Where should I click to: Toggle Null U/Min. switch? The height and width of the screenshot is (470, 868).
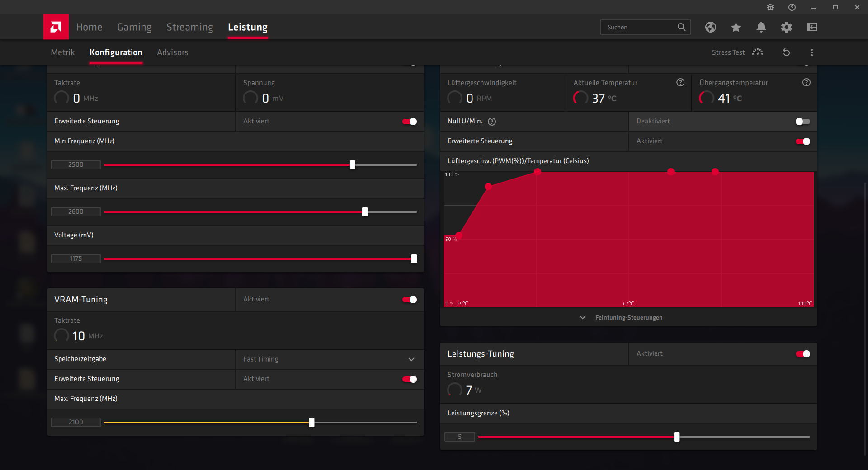[x=803, y=122]
